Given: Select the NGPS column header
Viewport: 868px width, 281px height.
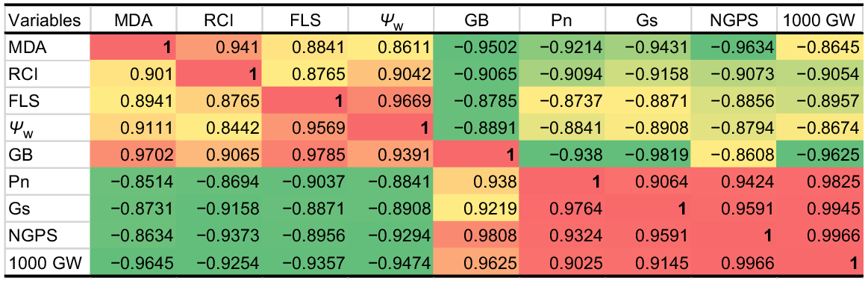Looking at the screenshot, I should [x=734, y=20].
